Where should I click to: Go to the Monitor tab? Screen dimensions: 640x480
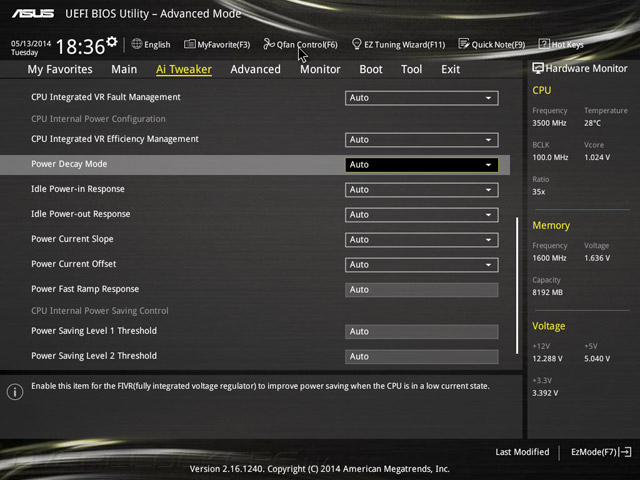320,69
